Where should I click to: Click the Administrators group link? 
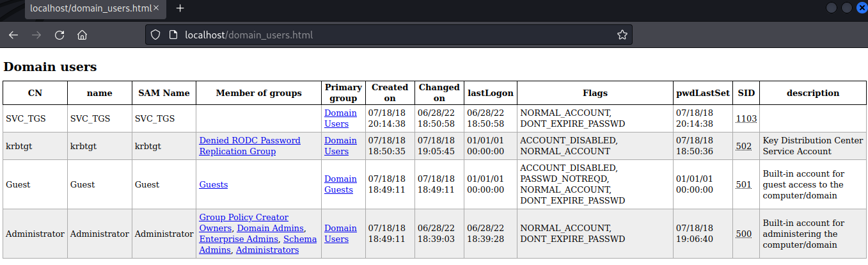[267, 250]
